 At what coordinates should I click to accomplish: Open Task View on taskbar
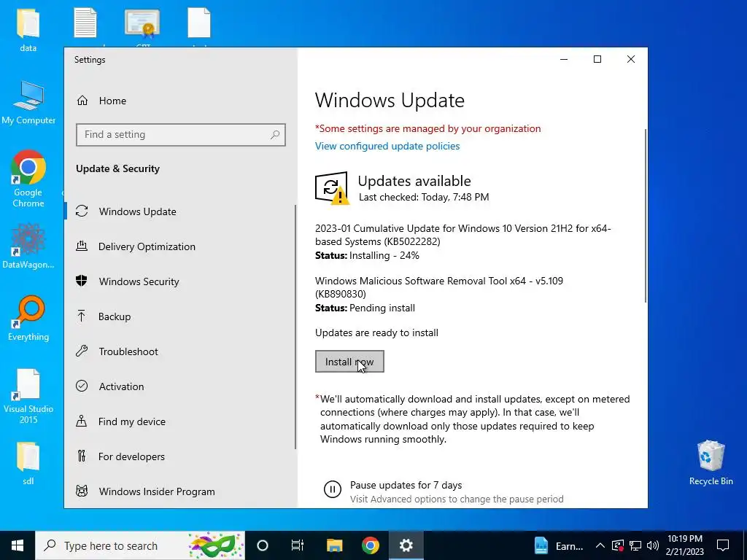pyautogui.click(x=298, y=545)
